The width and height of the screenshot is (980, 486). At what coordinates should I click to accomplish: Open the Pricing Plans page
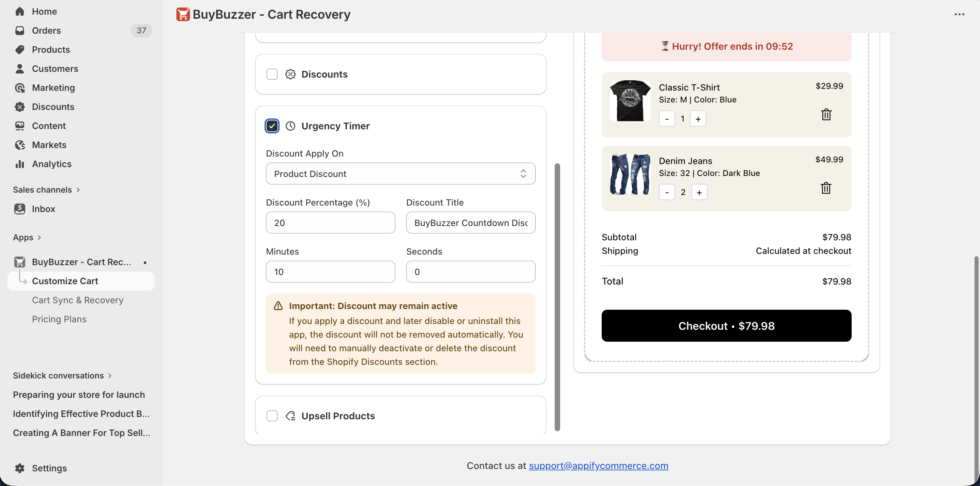tap(59, 319)
